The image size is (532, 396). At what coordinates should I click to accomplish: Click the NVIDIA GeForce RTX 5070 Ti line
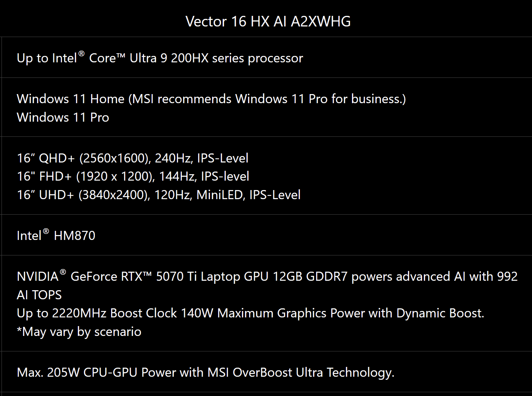(x=267, y=276)
